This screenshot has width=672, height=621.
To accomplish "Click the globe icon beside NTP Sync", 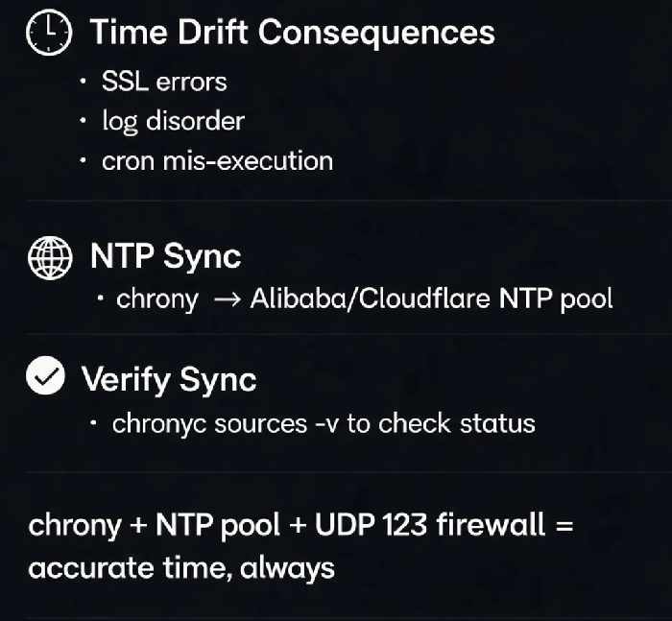I will [50, 257].
